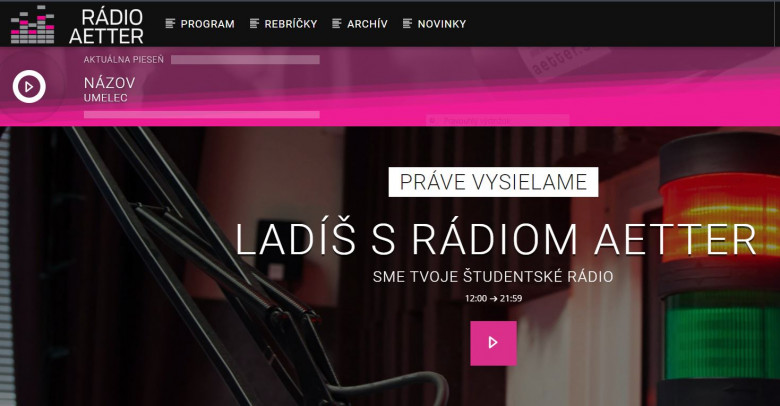Click the PRÁVE VYSIELAME badge
This screenshot has height=406, width=780.
tap(493, 182)
